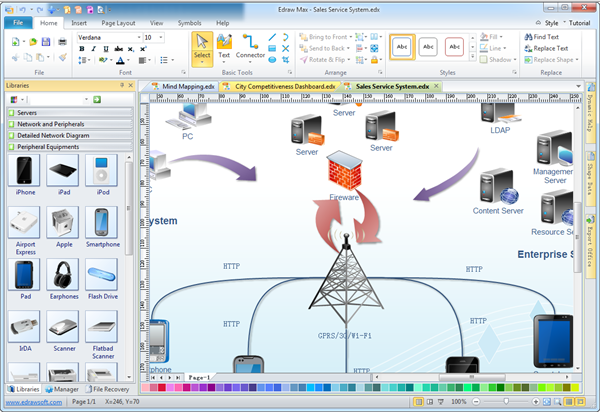This screenshot has height=412, width=600.
Task: Toggle Bold formatting
Action: (82, 49)
